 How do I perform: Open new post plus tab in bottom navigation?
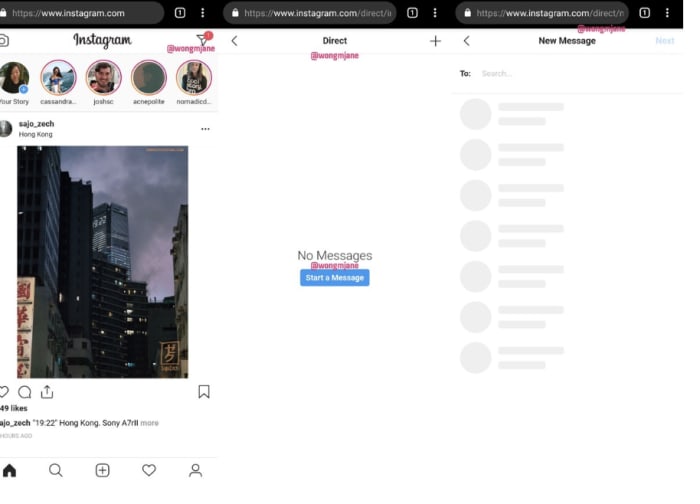pos(102,470)
